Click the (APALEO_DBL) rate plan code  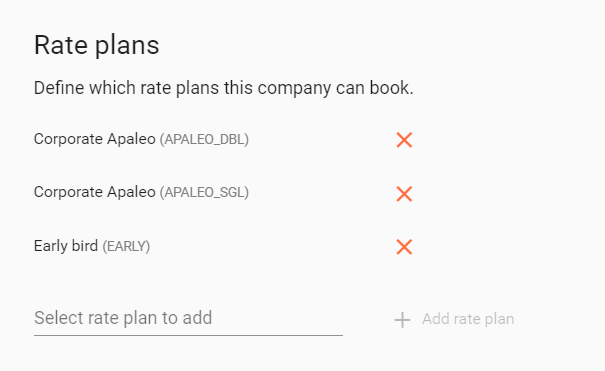[204, 139]
